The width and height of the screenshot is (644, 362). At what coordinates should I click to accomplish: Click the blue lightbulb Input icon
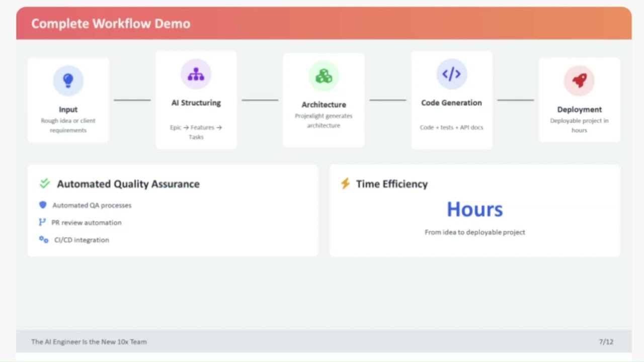(68, 80)
